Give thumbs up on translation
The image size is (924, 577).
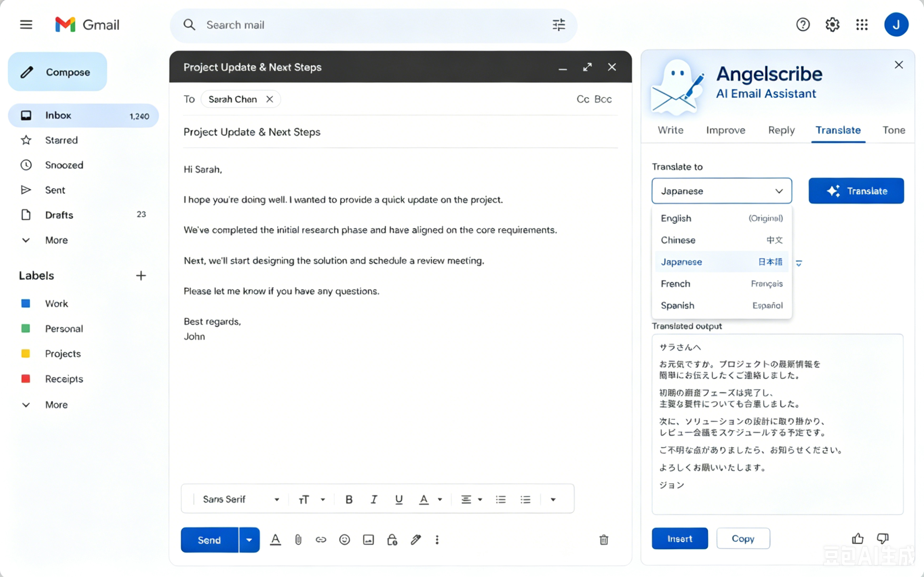857,538
